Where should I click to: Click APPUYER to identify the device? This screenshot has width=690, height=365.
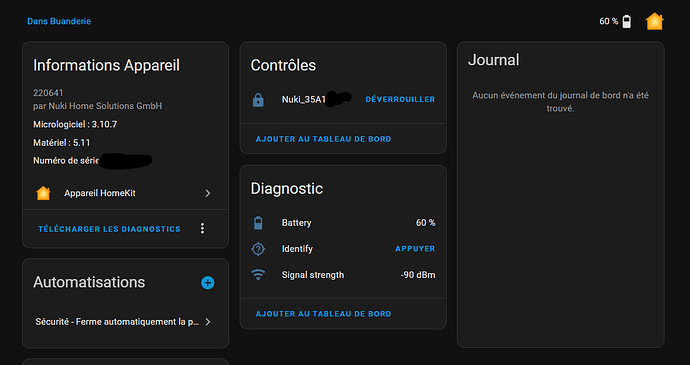tap(415, 249)
